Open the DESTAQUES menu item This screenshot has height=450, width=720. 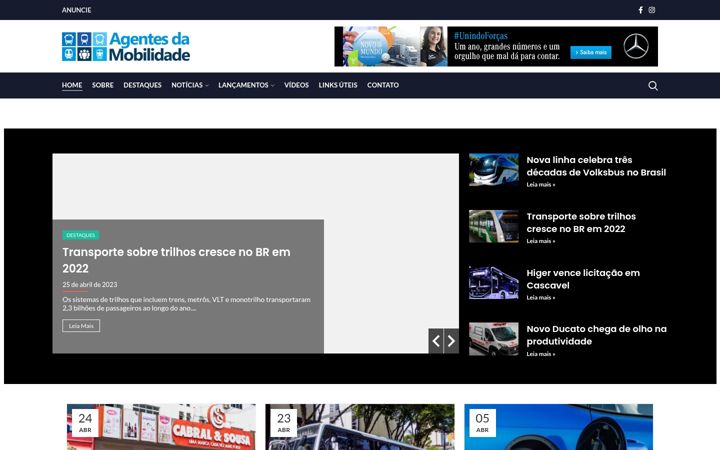[142, 85]
